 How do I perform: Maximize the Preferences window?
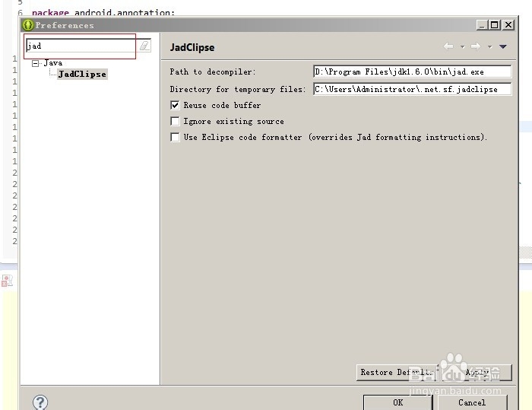495,25
